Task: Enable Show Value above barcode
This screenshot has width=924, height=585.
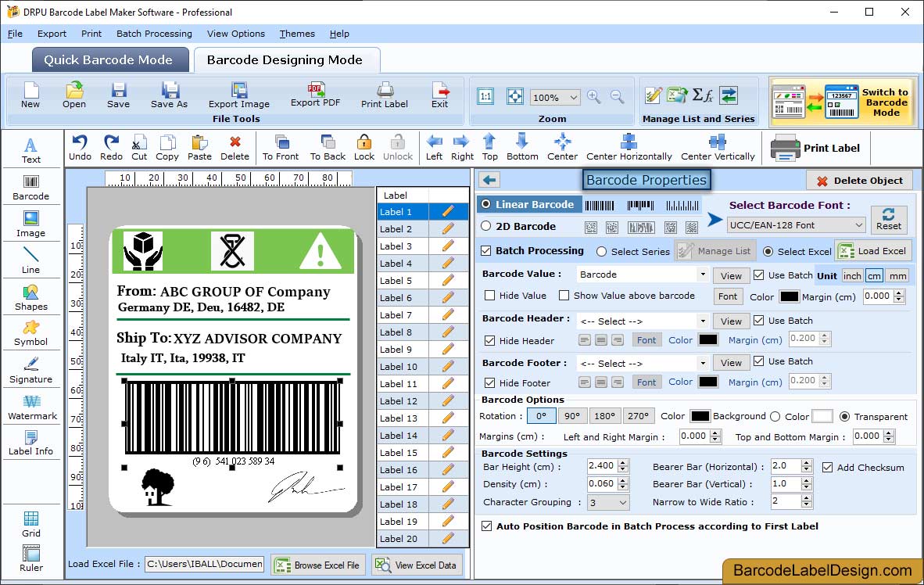Action: [x=564, y=296]
